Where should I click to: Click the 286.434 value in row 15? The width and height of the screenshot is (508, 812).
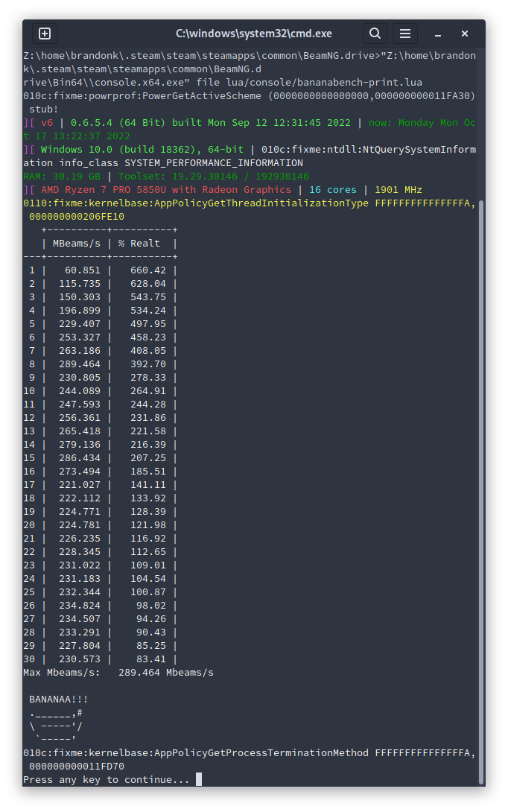[x=80, y=458]
